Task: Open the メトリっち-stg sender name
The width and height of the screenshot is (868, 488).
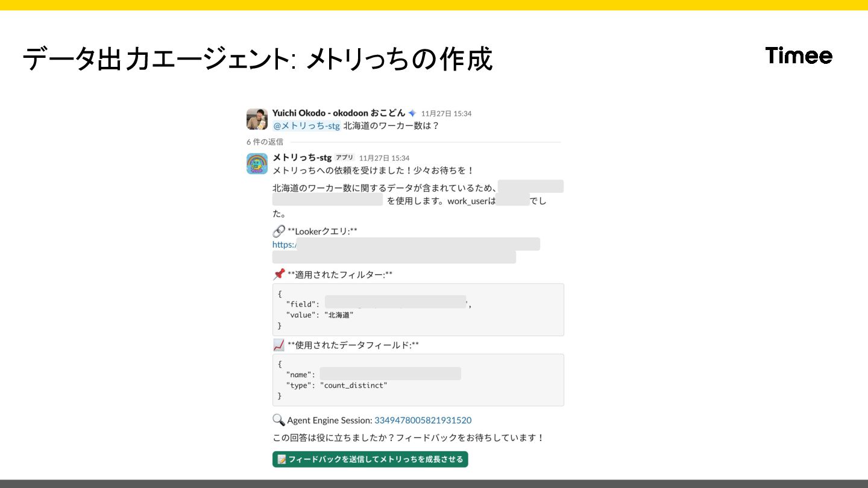Action: click(302, 158)
